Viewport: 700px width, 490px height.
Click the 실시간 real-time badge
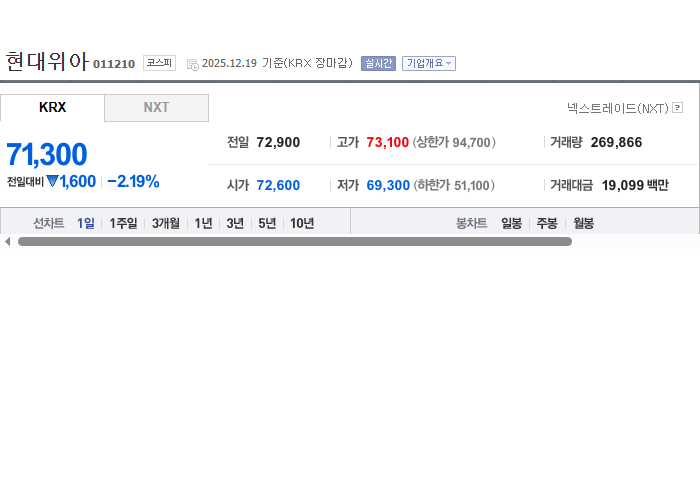[378, 63]
